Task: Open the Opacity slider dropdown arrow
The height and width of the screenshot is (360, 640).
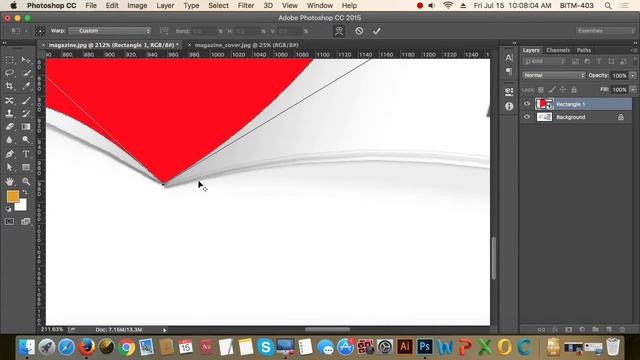Action: pos(633,76)
